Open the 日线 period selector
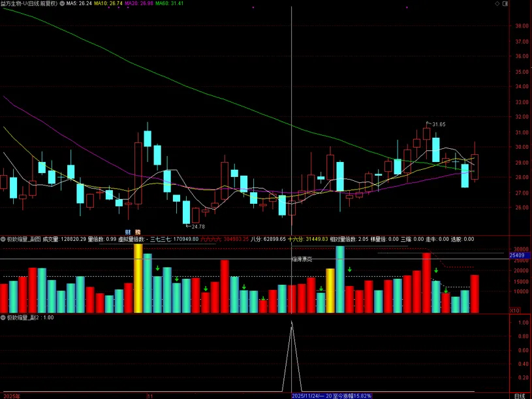This screenshot has height=399, width=532. (519, 396)
